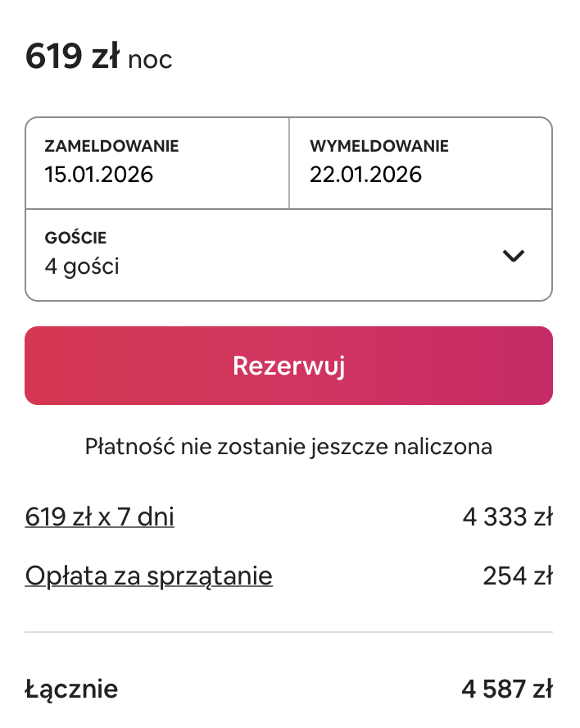Image resolution: width=580 pixels, height=728 pixels.
Task: Click the GOŚCIE label in guest selector
Action: tap(75, 237)
